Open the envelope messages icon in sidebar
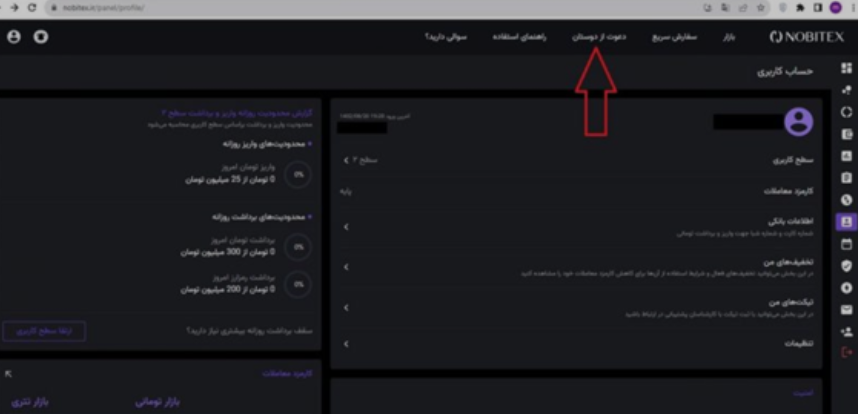 (x=847, y=309)
